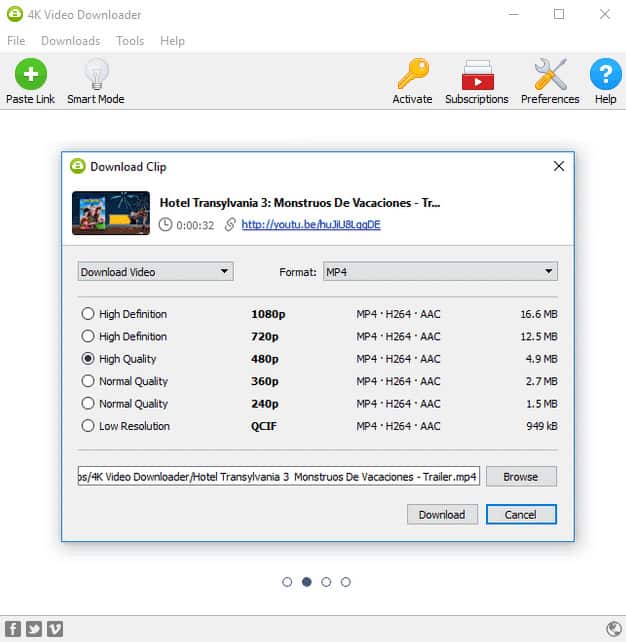Click the 2.7 MB size text
626x642 pixels.
point(541,381)
